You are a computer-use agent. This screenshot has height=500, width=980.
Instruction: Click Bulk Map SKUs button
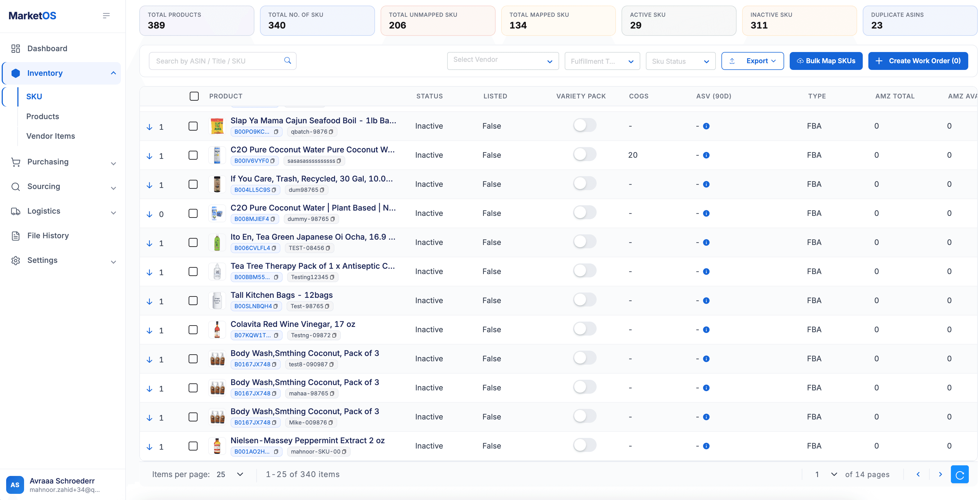click(826, 61)
